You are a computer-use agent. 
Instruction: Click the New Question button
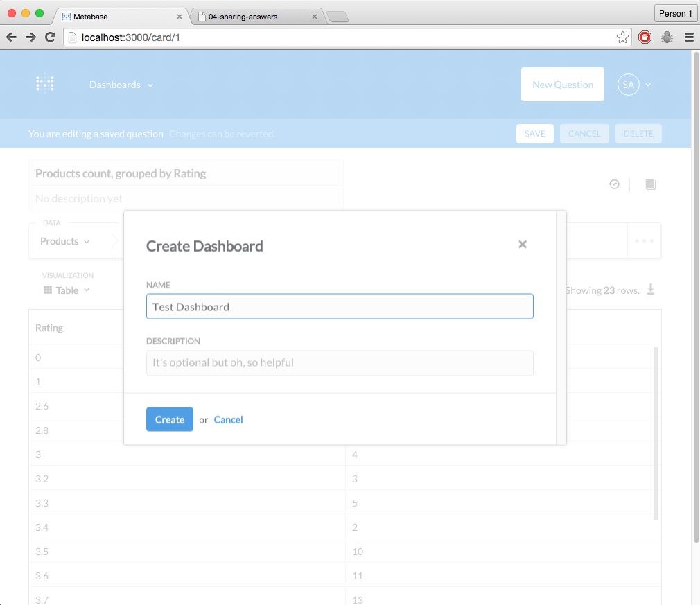coord(562,85)
